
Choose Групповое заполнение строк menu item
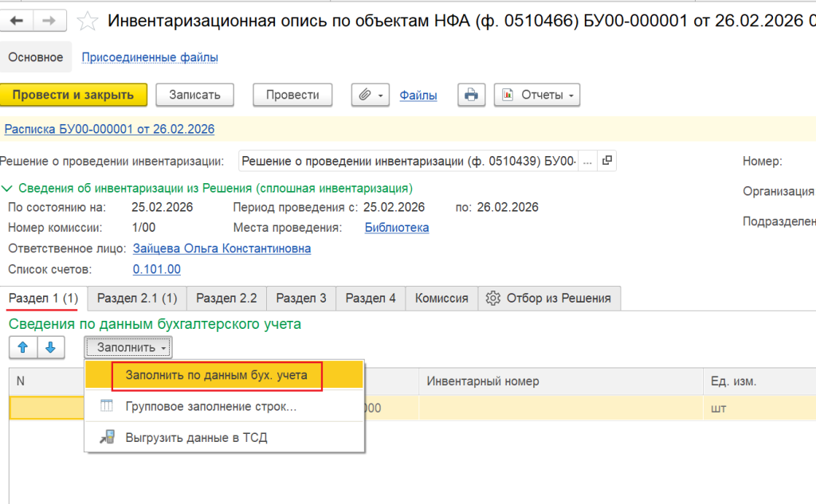(210, 407)
